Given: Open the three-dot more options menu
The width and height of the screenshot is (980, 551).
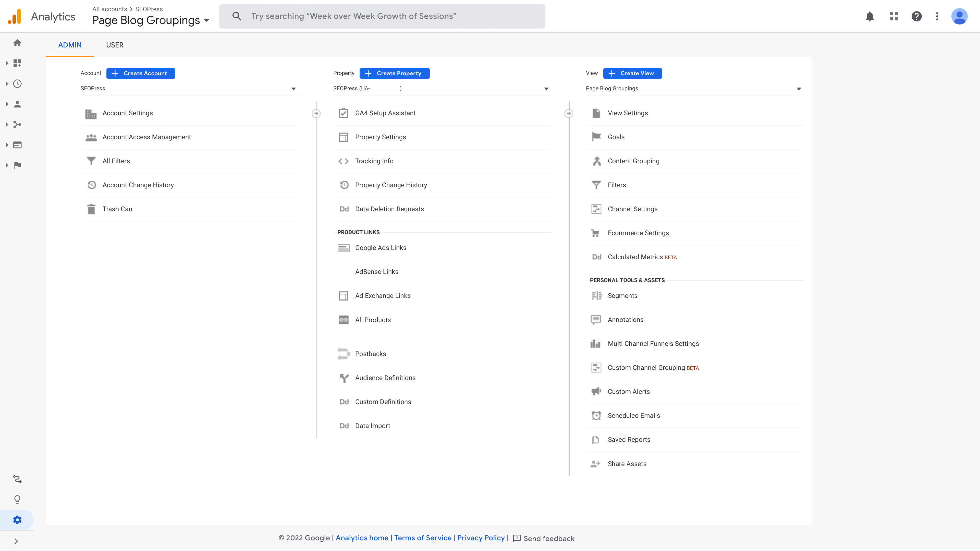Looking at the screenshot, I should click(x=937, y=16).
